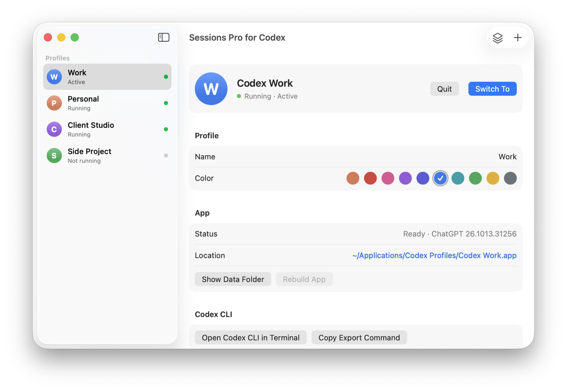Screen dimensions: 567x392
Task: Click Side Project's gray status dot
Action: click(166, 156)
